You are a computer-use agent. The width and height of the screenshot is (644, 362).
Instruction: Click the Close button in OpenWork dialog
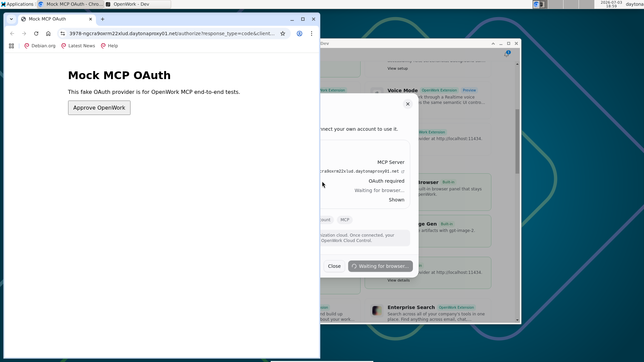coord(334,266)
